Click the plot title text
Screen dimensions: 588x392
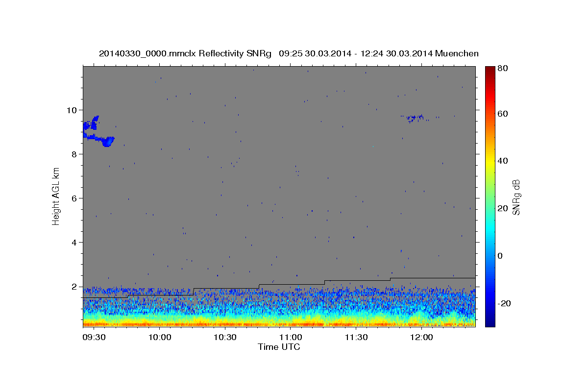289,53
